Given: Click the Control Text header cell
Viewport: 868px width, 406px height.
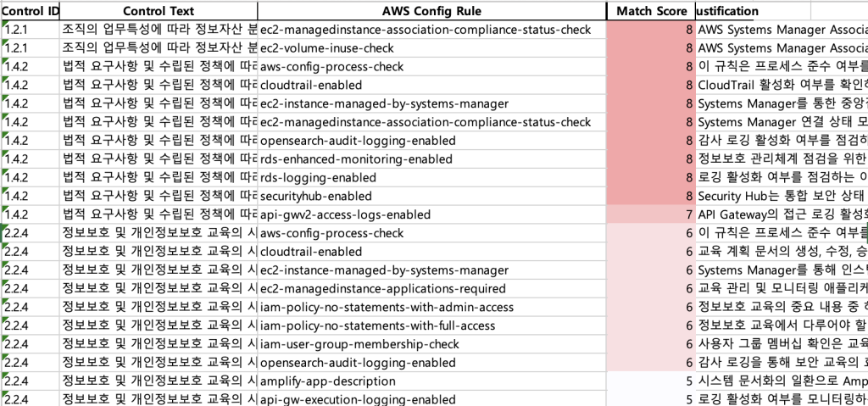Looking at the screenshot, I should click(159, 11).
